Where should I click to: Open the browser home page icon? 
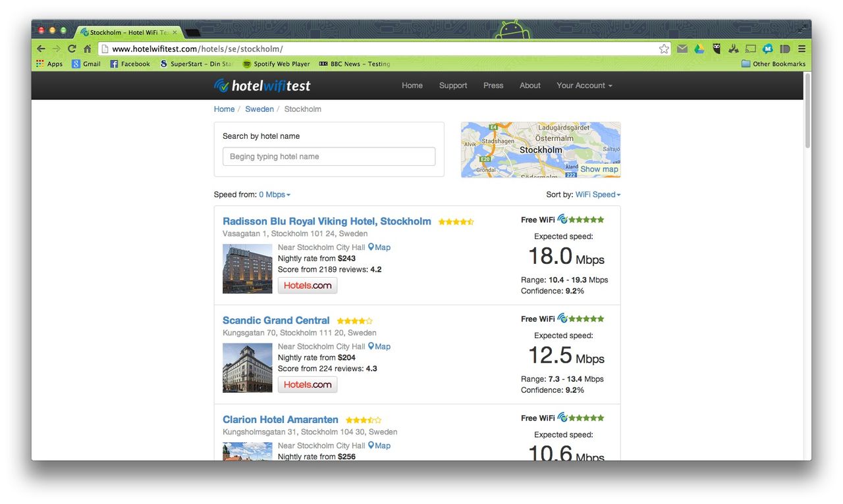tap(87, 49)
